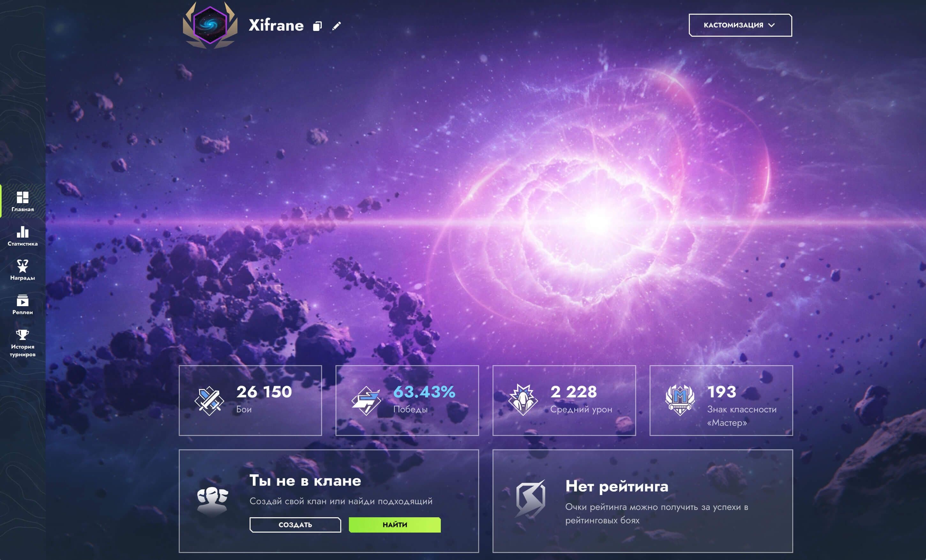Open the Нет рейтинга panel
Image resolution: width=926 pixels, height=560 pixels.
click(x=643, y=501)
